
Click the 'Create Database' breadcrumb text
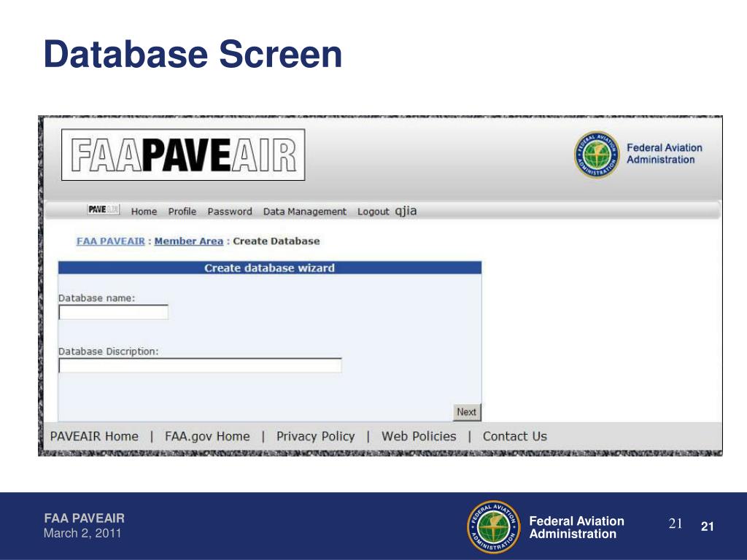276,241
